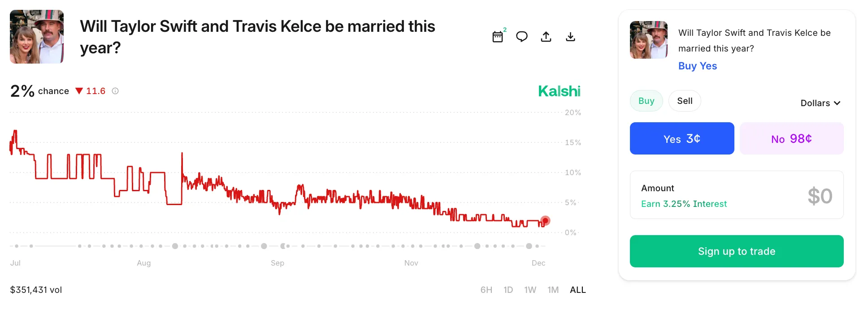868x309 pixels.
Task: Open the Dollars unit dropdown
Action: (820, 103)
